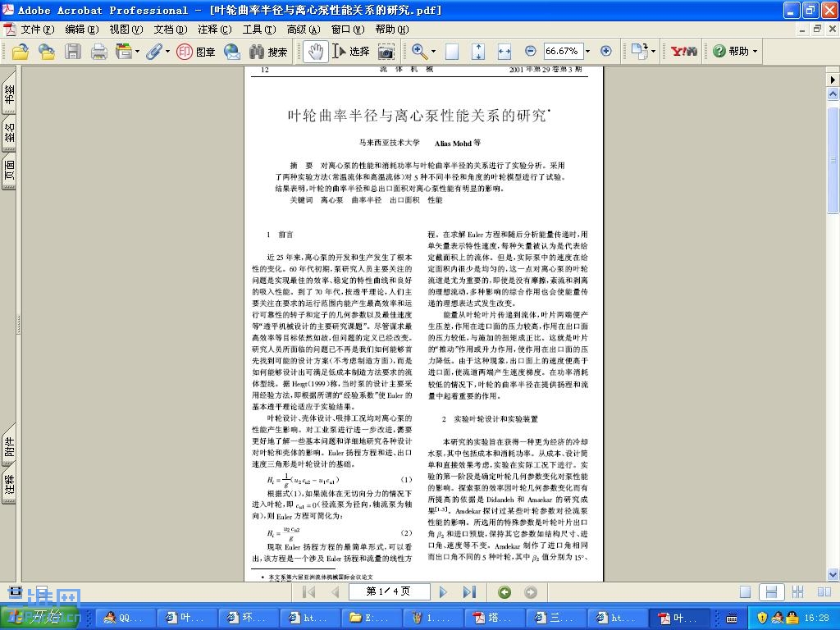The height and width of the screenshot is (630, 840).
Task: Expand the document pane options arrow
Action: pos(833,80)
